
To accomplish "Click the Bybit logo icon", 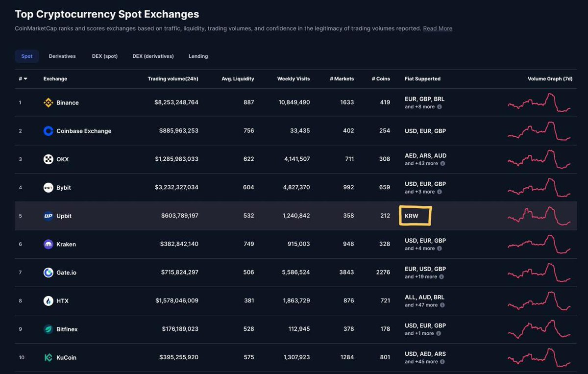I will pos(48,188).
